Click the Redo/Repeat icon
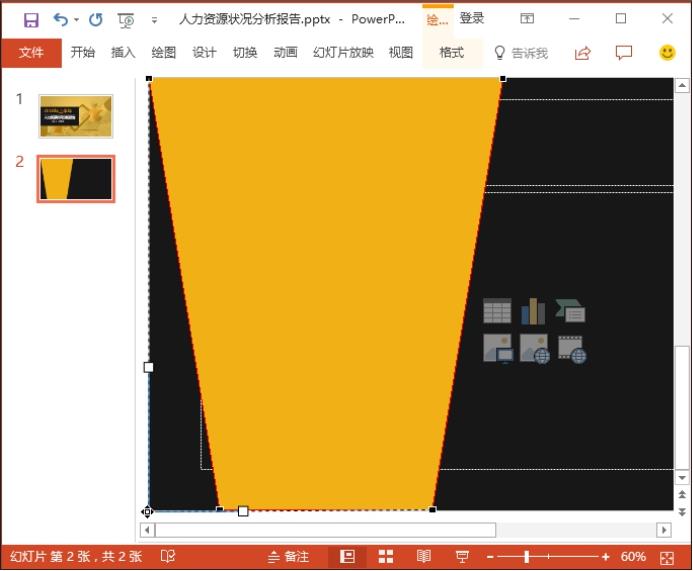The width and height of the screenshot is (693, 571). tap(96, 19)
